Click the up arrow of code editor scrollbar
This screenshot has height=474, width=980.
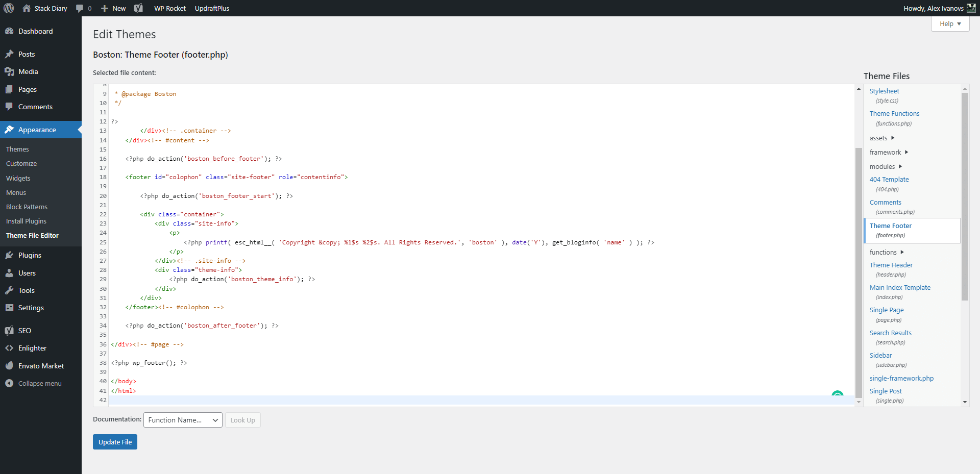click(859, 89)
